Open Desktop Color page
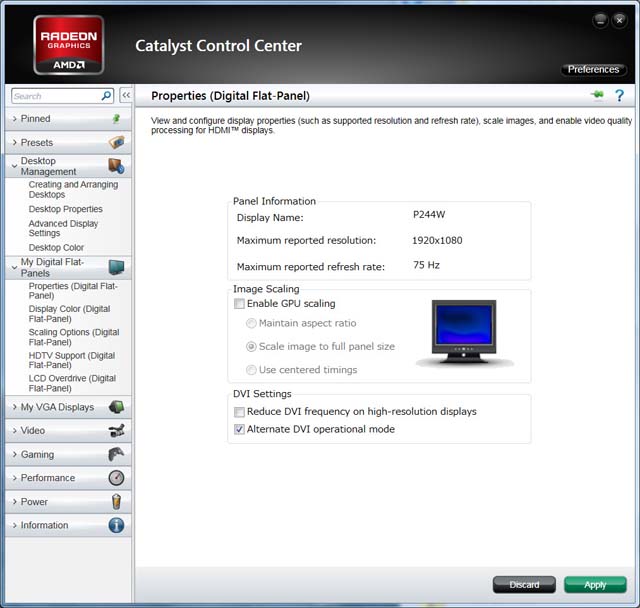Viewport: 640px width, 608px height. point(56,247)
